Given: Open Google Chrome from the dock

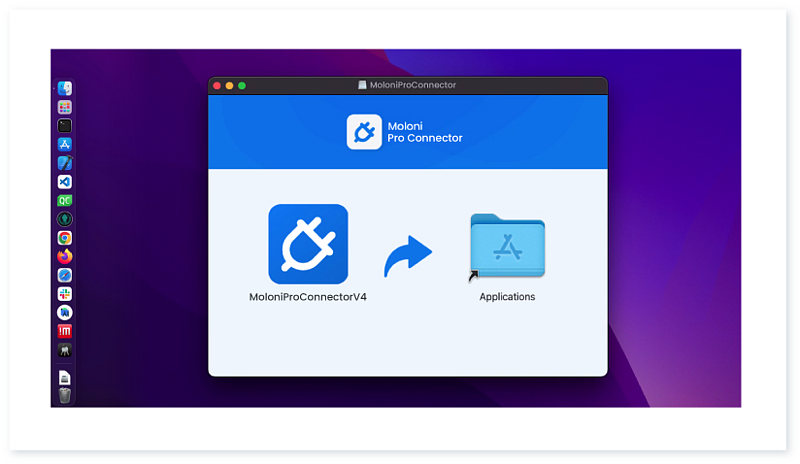Looking at the screenshot, I should pyautogui.click(x=65, y=238).
